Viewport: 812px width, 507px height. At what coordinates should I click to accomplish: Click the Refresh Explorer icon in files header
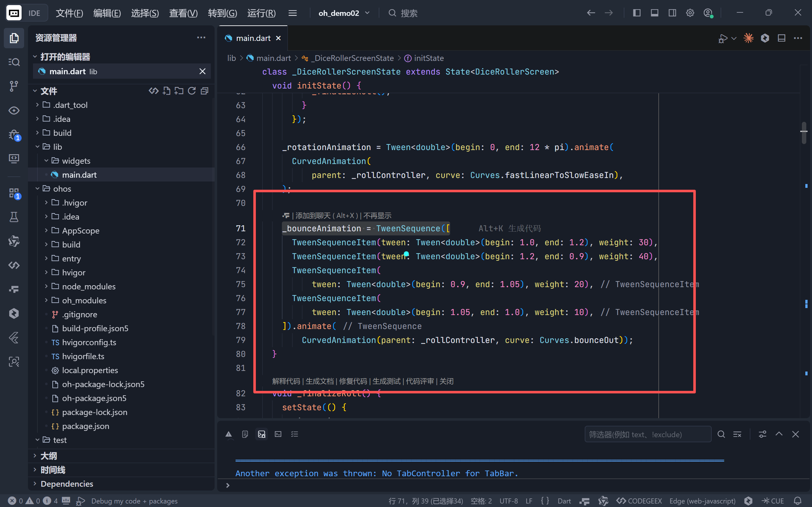point(192,91)
